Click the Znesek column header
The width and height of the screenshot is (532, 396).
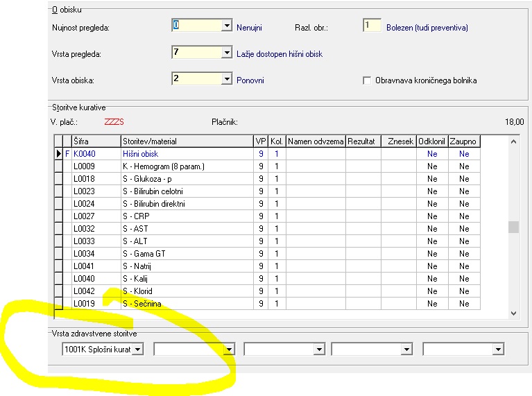tap(399, 141)
